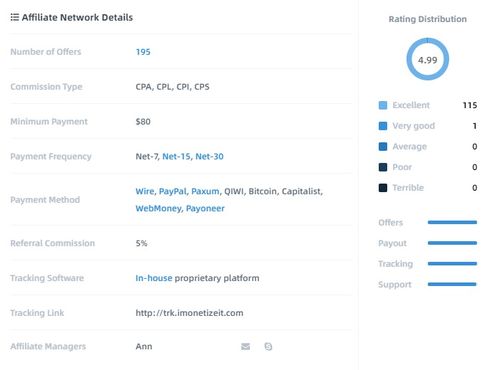Click the Offers rating bar
The height and width of the screenshot is (370, 499).
(x=452, y=222)
